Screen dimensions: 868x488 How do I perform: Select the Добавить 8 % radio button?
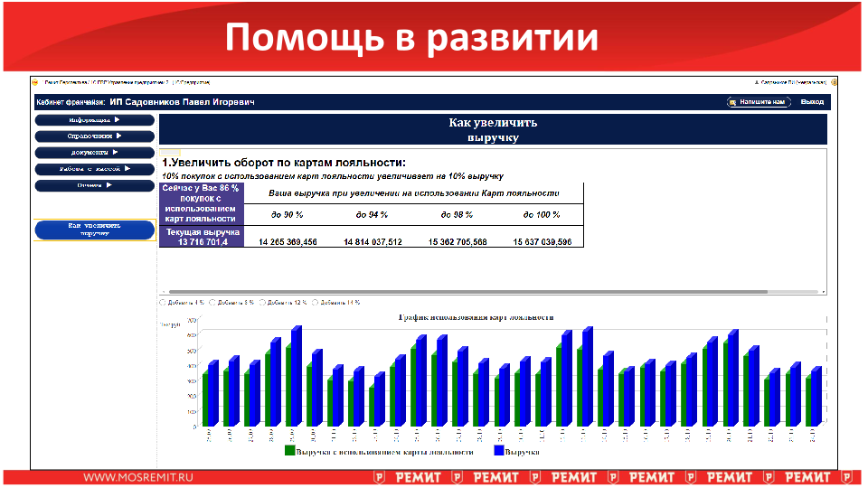click(x=213, y=303)
